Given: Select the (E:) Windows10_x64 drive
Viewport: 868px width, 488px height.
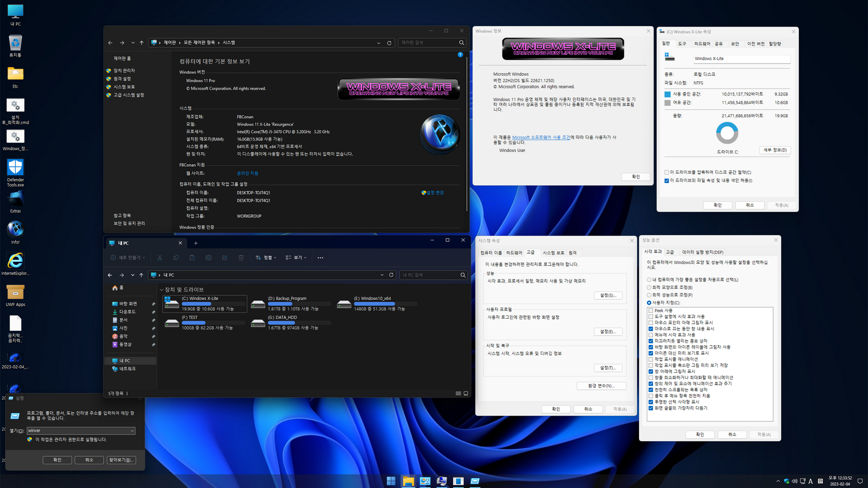Looking at the screenshot, I should [x=377, y=303].
